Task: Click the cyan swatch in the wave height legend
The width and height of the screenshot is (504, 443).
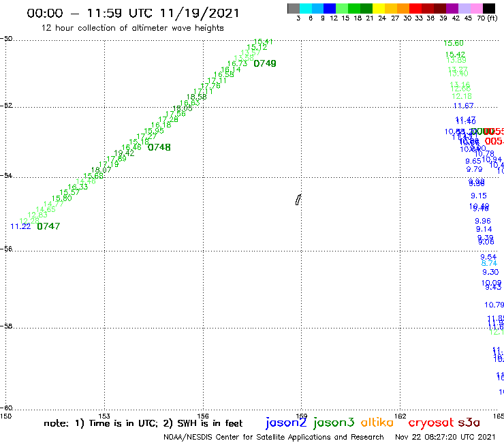Action: (306, 8)
